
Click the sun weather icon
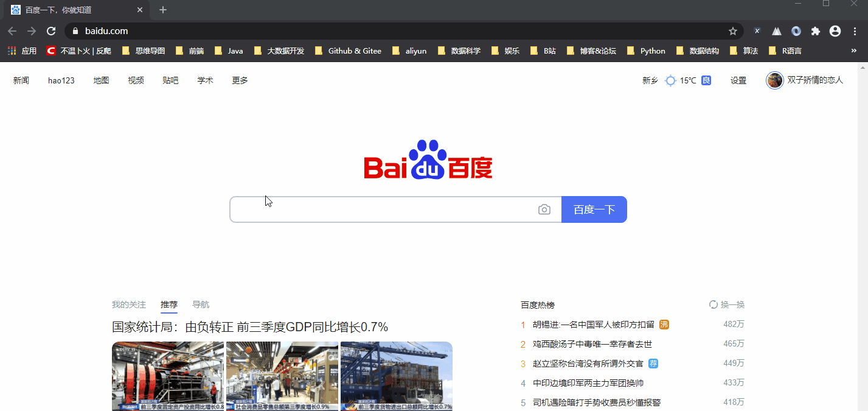click(670, 80)
